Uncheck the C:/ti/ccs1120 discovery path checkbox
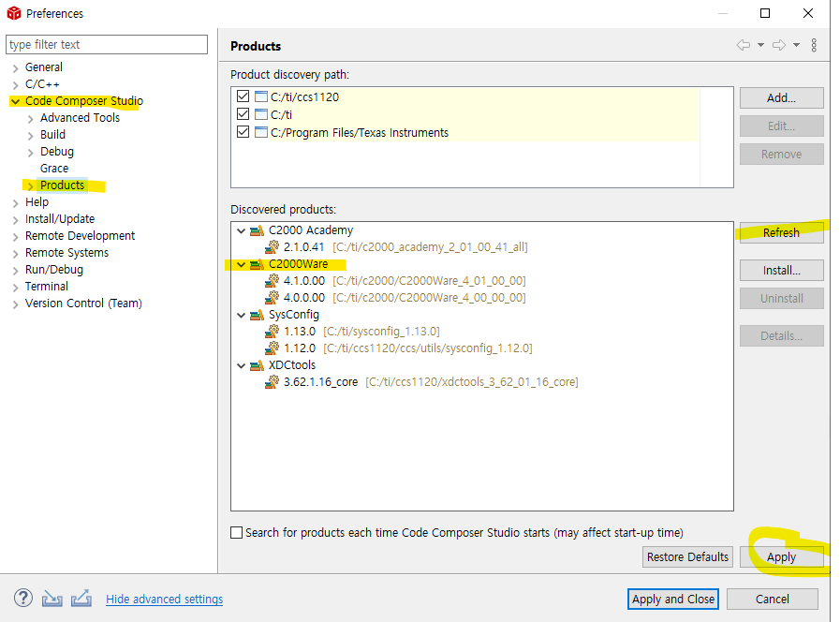 click(x=243, y=96)
